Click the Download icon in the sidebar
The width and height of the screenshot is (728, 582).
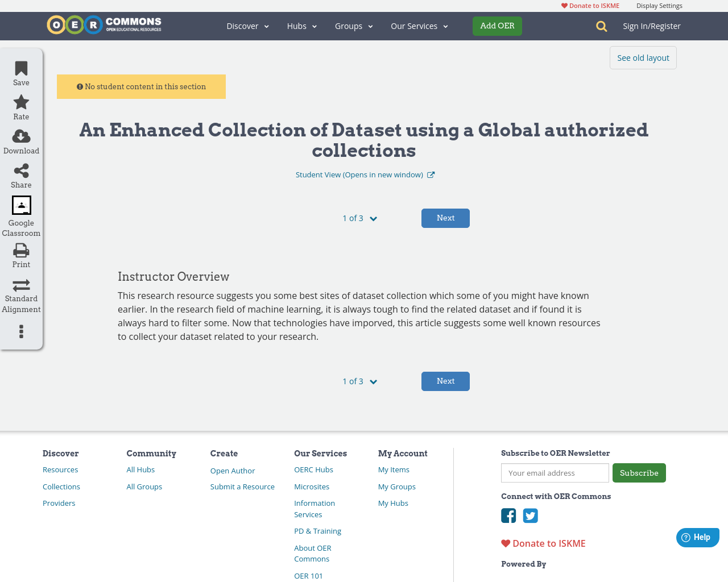(20, 136)
